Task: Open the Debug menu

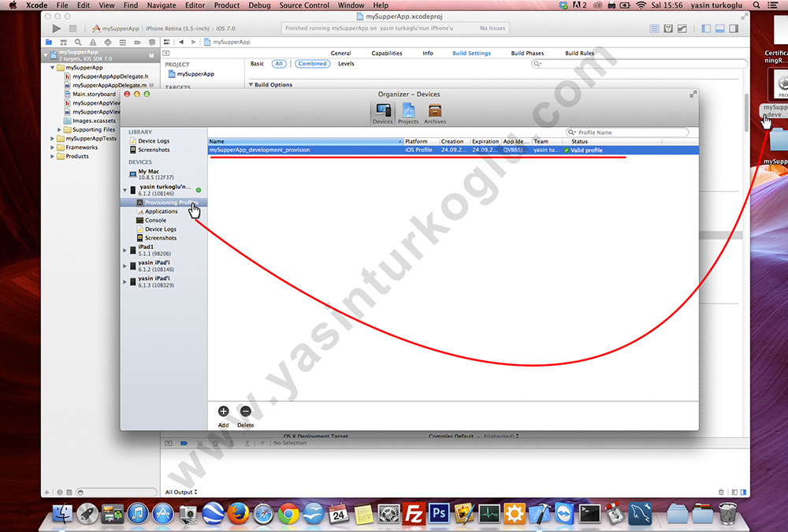Action: point(259,5)
